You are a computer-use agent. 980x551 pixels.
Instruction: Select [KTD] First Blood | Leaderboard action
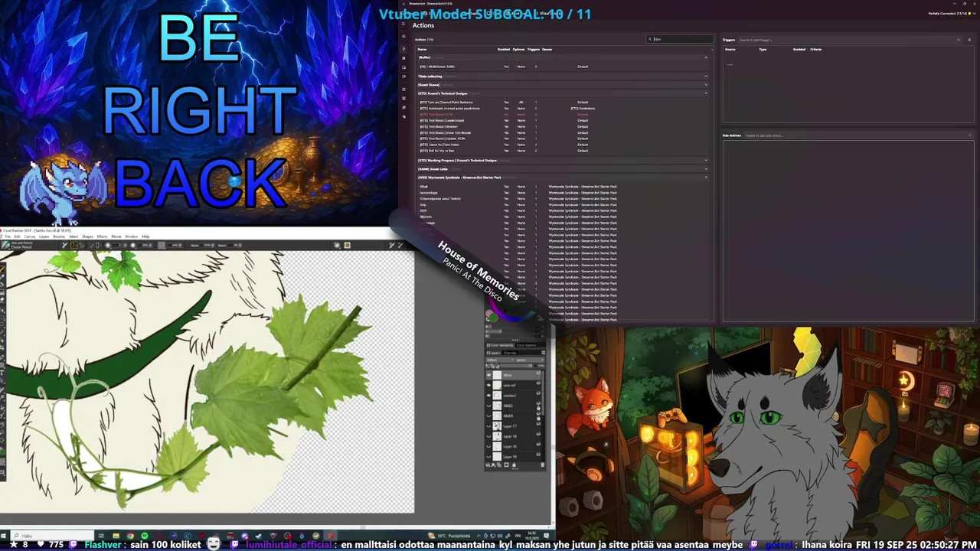click(x=563, y=120)
